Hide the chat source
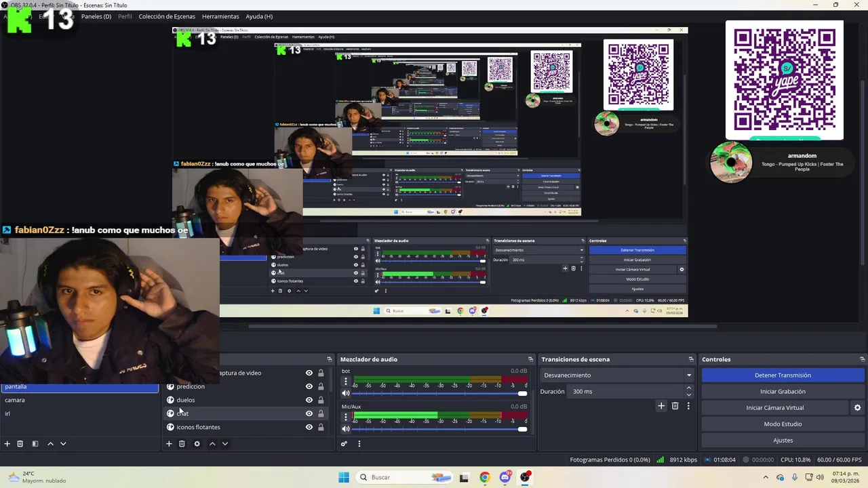 pyautogui.click(x=309, y=413)
